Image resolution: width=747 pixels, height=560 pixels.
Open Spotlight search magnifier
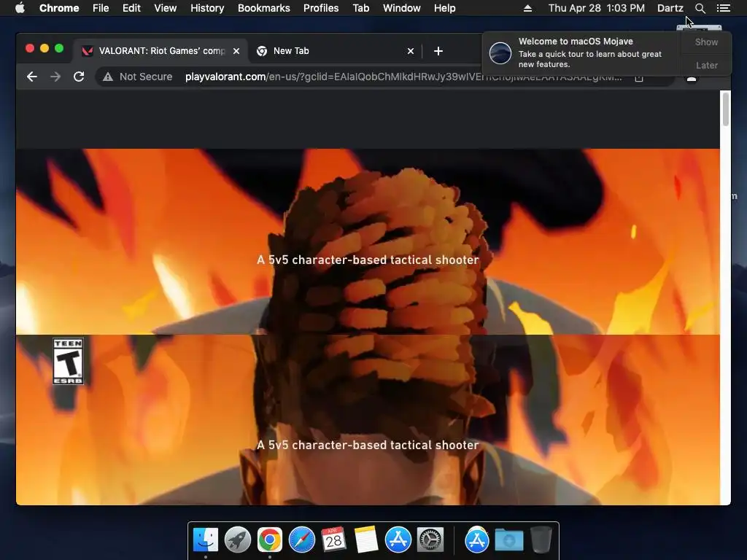coord(700,8)
